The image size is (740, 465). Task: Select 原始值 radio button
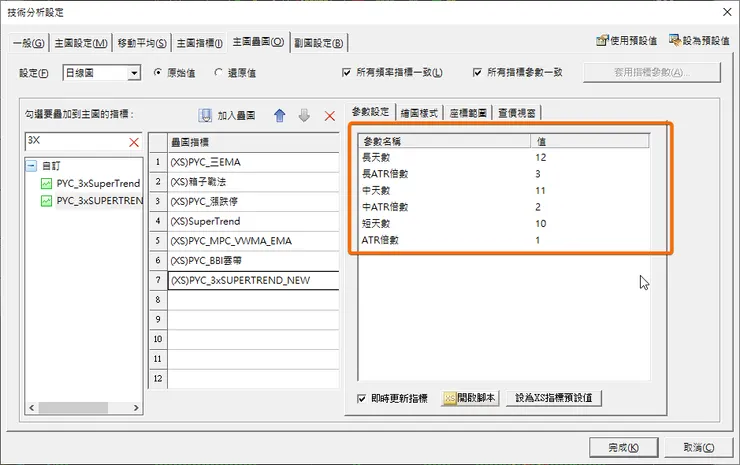click(158, 73)
